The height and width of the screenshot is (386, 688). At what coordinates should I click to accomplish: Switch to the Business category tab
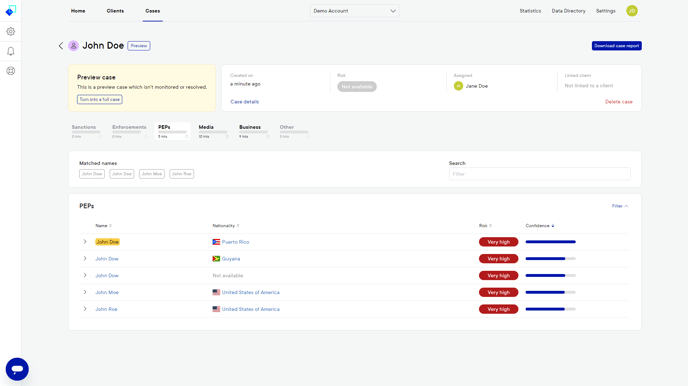point(254,132)
